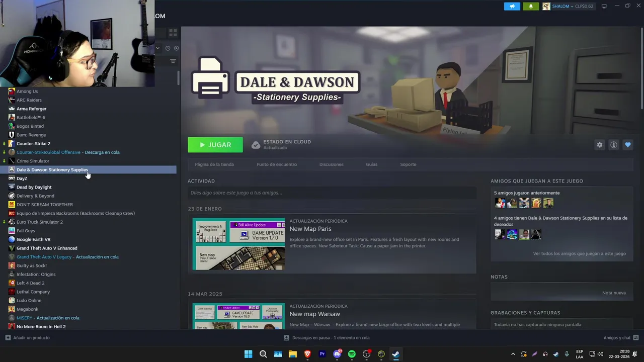View Estado en Cloud sync status
Viewport: 644px width, 362px height.
(282, 145)
